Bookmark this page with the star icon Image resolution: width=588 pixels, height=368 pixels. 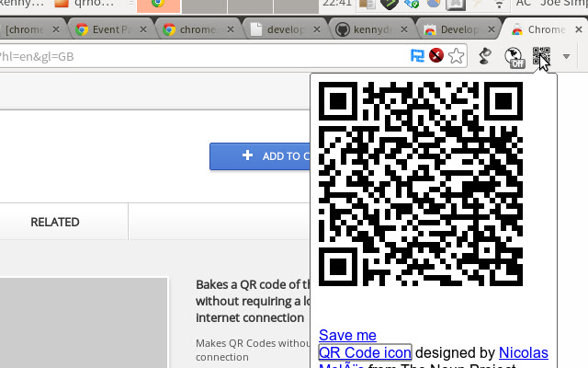(456, 56)
